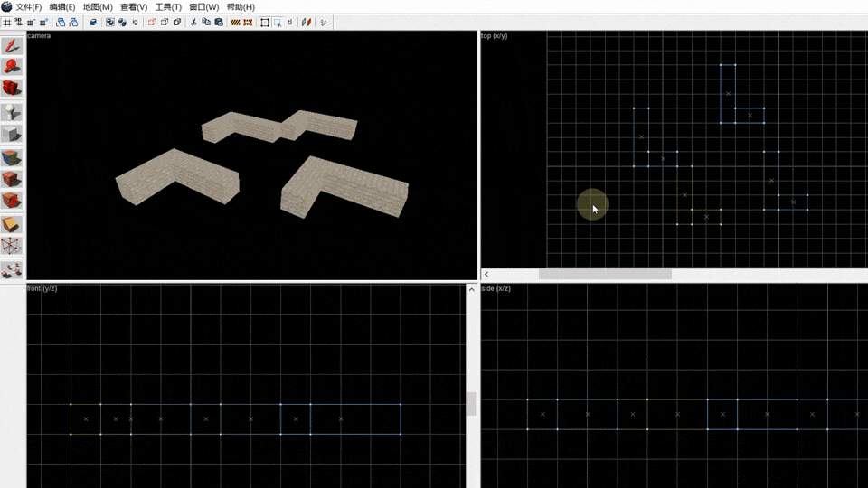The image size is (868, 488).
Task: Select the red Camera tool
Action: point(12,88)
